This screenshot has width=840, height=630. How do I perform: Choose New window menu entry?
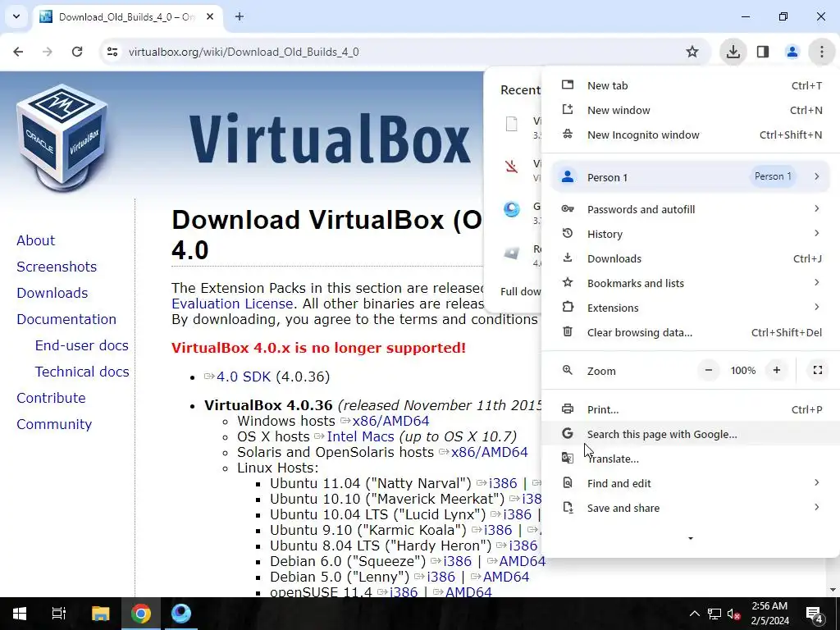(x=691, y=111)
